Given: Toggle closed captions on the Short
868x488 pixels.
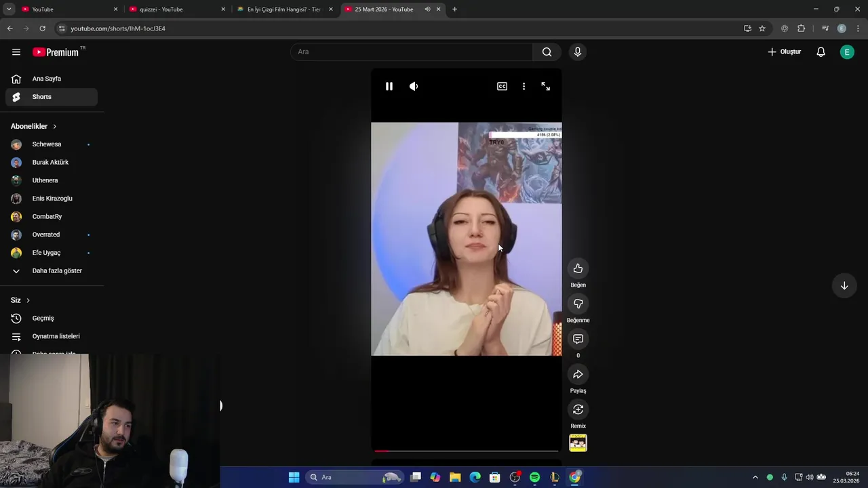Looking at the screenshot, I should [502, 87].
